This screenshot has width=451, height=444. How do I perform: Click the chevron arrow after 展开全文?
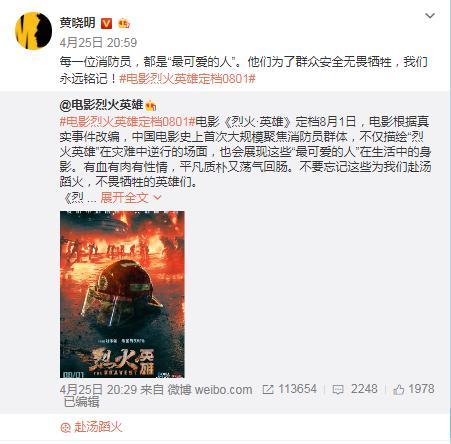coord(157,198)
